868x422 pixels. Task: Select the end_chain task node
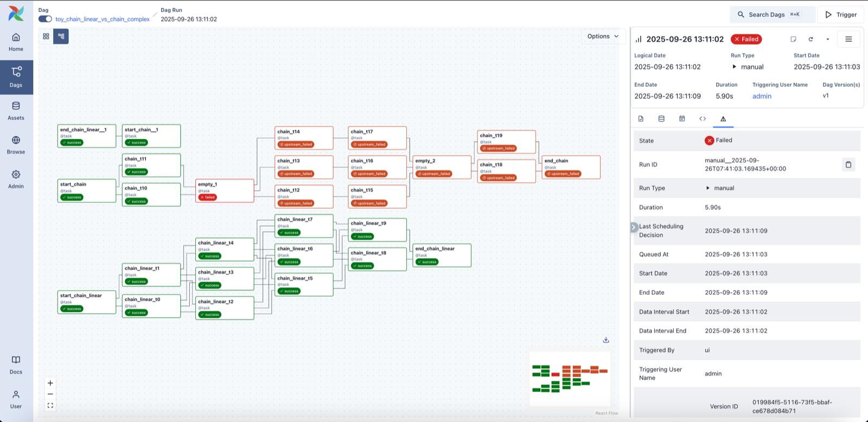coord(571,167)
